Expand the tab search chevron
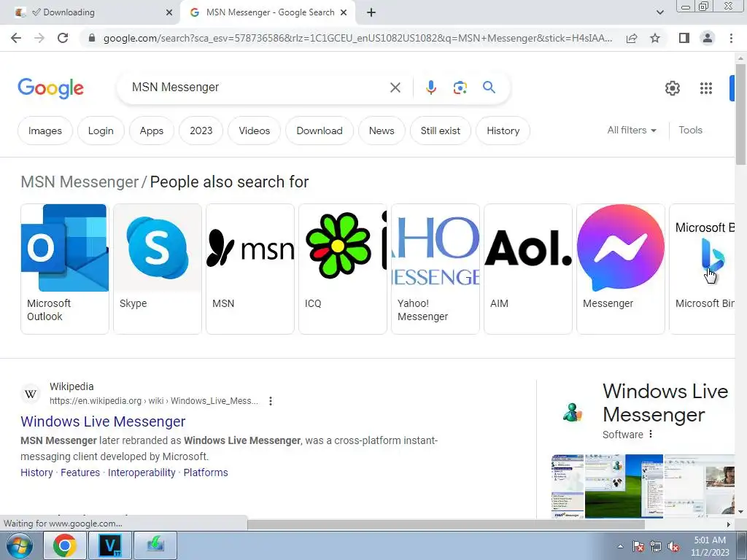 click(659, 12)
